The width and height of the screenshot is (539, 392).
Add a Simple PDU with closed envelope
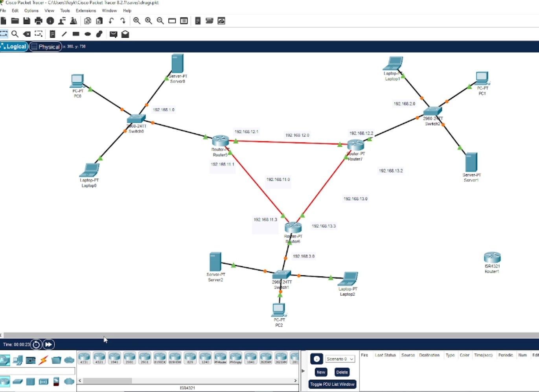click(x=113, y=34)
